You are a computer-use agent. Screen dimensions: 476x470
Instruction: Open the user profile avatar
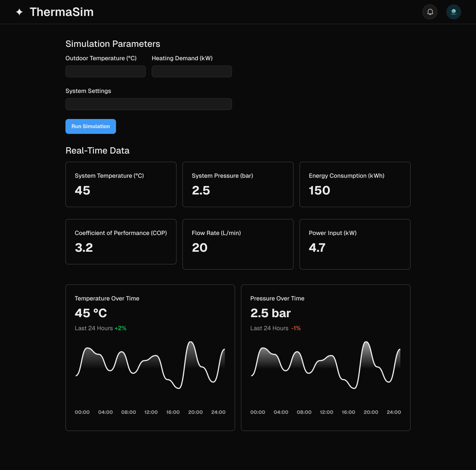point(454,12)
